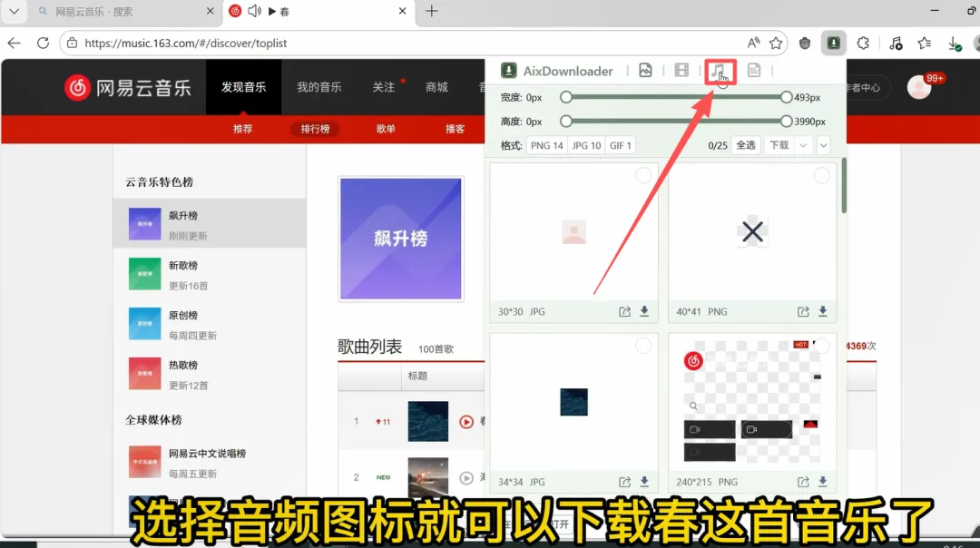The height and width of the screenshot is (548, 980).
Task: Click 全选 to select all images
Action: 746,145
